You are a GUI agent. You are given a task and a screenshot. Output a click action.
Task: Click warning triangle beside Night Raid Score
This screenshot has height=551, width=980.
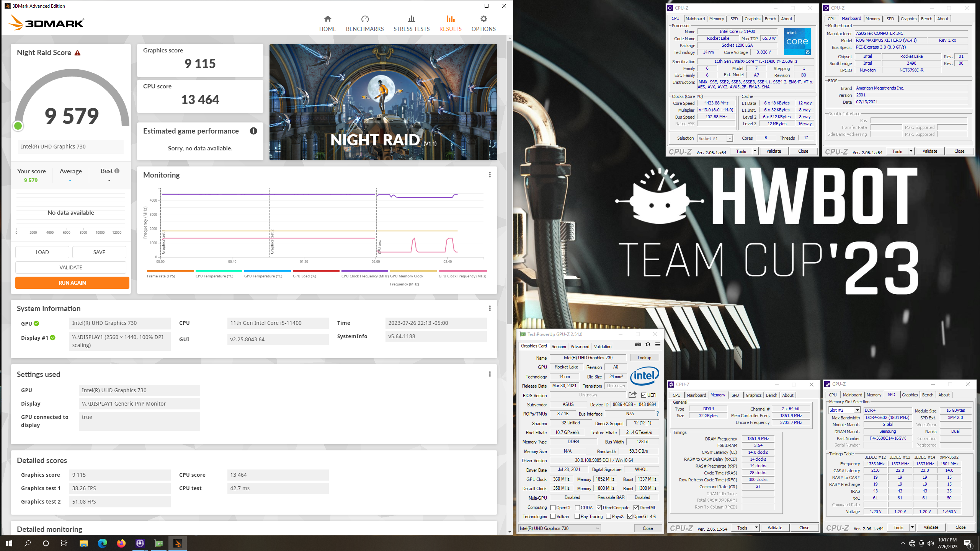pyautogui.click(x=78, y=53)
